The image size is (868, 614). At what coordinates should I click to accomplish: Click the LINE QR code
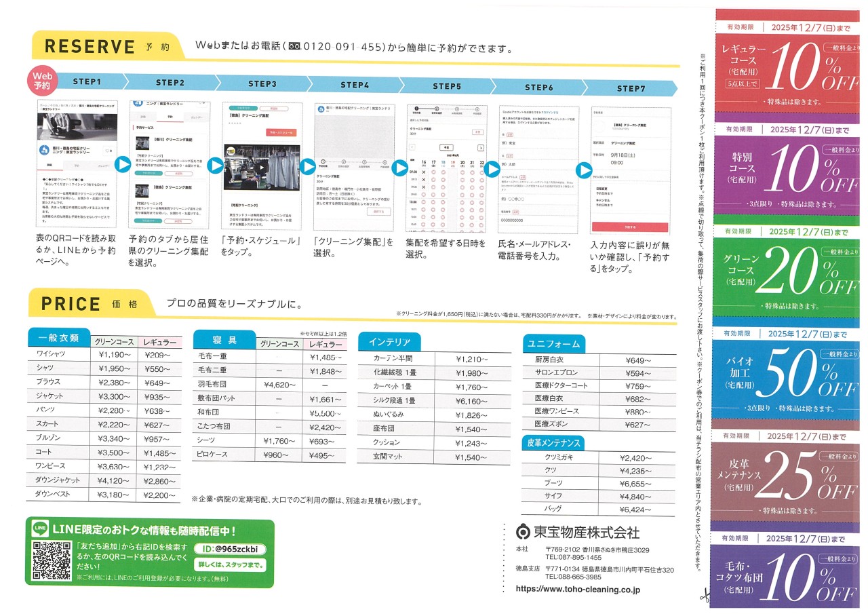pyautogui.click(x=52, y=560)
